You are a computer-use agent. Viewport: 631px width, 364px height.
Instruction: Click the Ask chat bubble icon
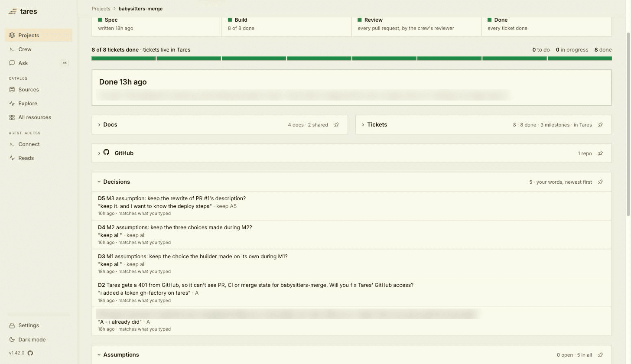pos(12,63)
